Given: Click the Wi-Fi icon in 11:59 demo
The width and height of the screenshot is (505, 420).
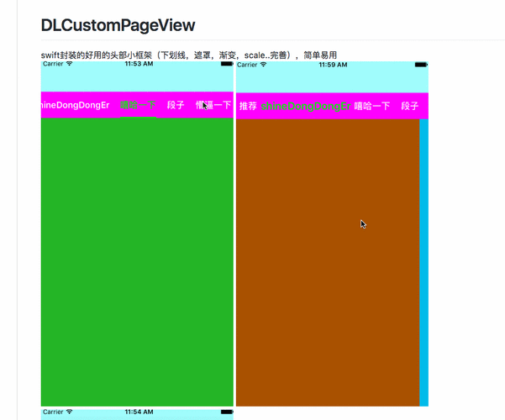Looking at the screenshot, I should (x=264, y=65).
